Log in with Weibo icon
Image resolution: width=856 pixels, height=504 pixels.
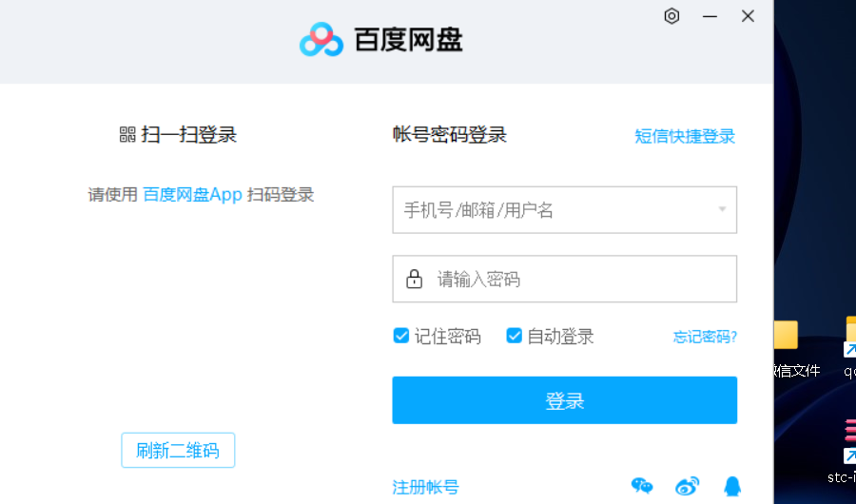click(x=687, y=485)
